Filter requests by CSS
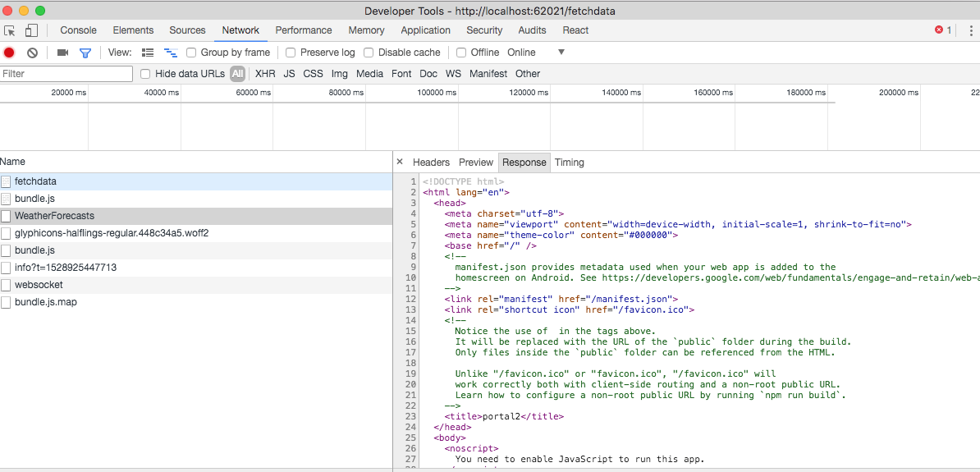The image size is (980, 472). click(x=314, y=74)
